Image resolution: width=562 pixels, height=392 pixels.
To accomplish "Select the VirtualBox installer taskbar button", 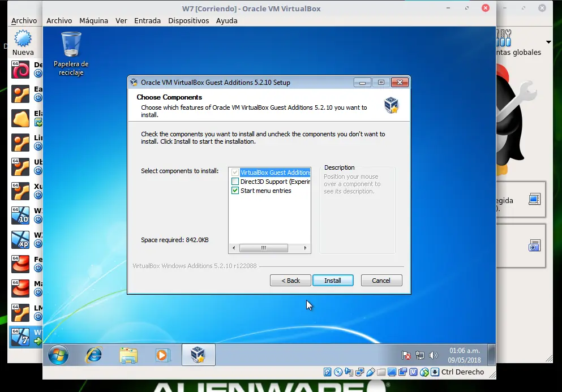I will tap(198, 355).
